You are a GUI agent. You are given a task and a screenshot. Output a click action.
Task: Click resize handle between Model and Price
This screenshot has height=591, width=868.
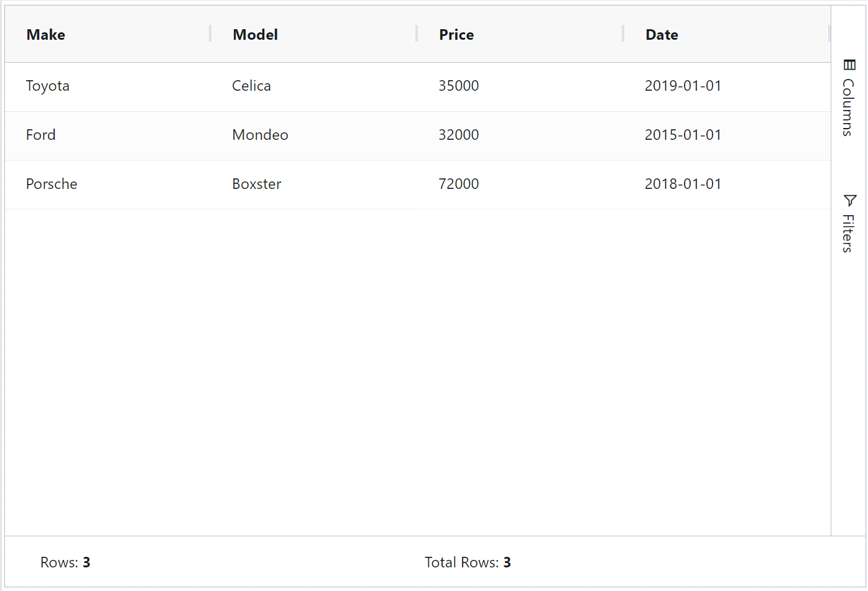pyautogui.click(x=417, y=34)
